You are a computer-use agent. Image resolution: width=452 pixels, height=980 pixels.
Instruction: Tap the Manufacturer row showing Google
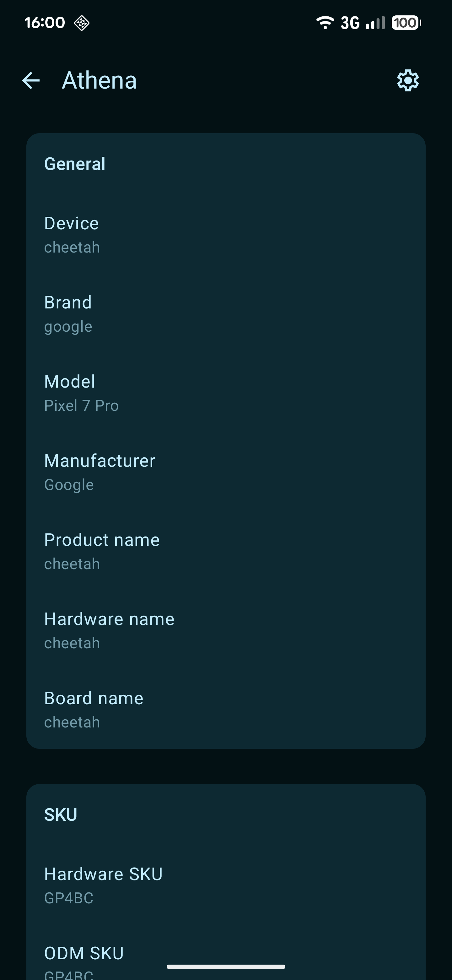pyautogui.click(x=226, y=472)
